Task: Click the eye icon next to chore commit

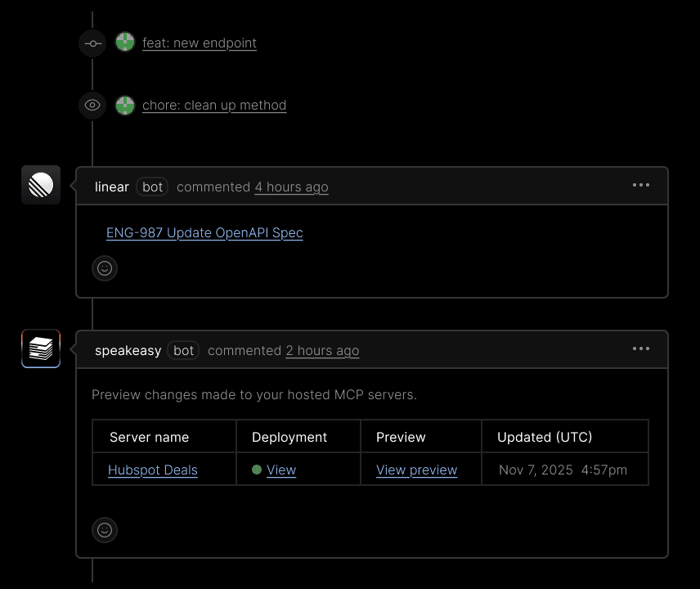Action: [92, 105]
